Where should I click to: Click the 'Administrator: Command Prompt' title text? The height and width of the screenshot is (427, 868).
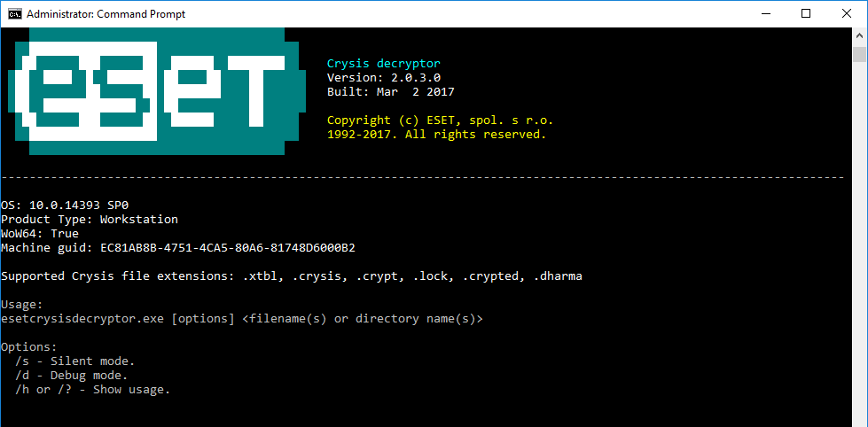(106, 14)
